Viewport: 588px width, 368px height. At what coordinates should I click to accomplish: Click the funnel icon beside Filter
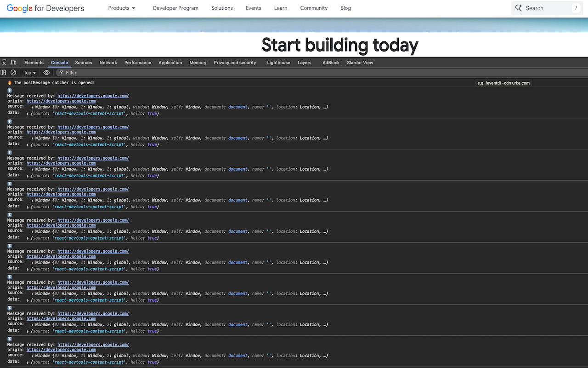(x=62, y=73)
